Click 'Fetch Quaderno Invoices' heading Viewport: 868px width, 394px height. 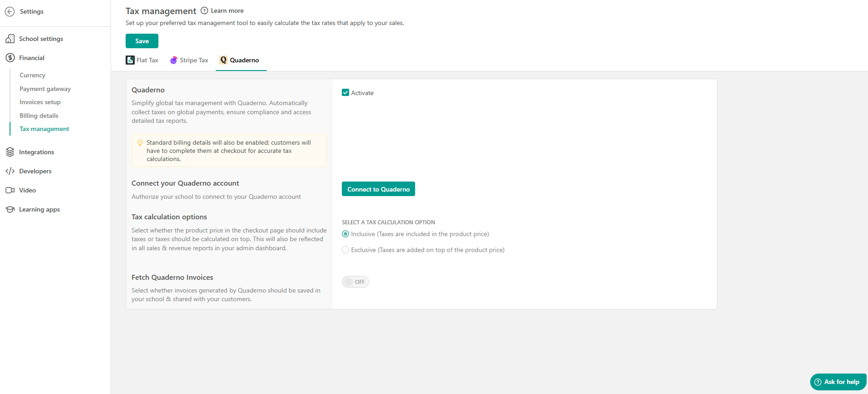[x=172, y=277]
